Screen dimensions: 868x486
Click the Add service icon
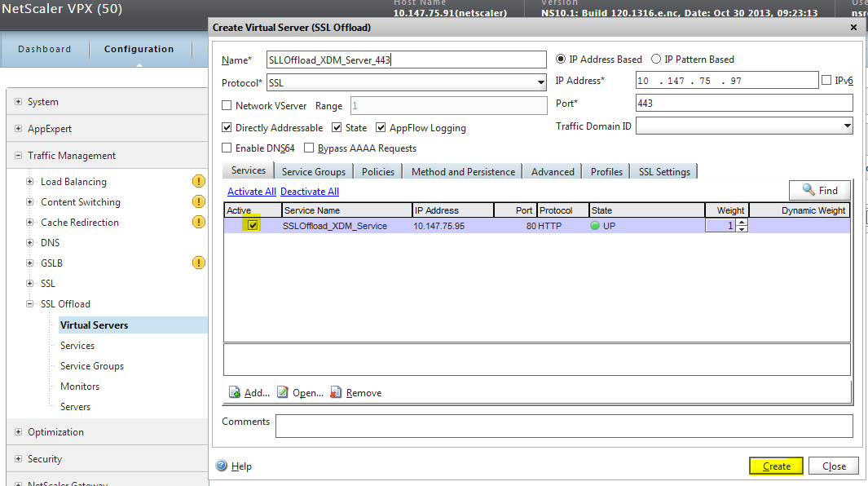[236, 393]
